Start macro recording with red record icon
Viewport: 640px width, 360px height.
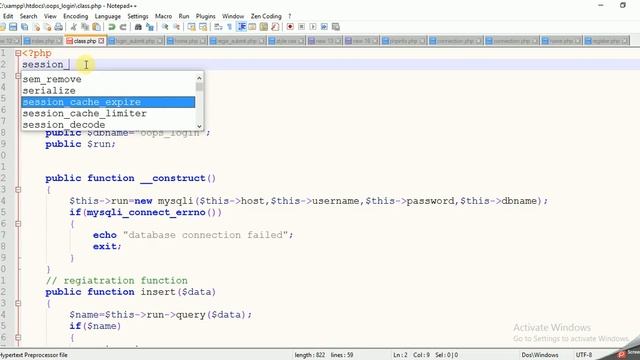290,27
